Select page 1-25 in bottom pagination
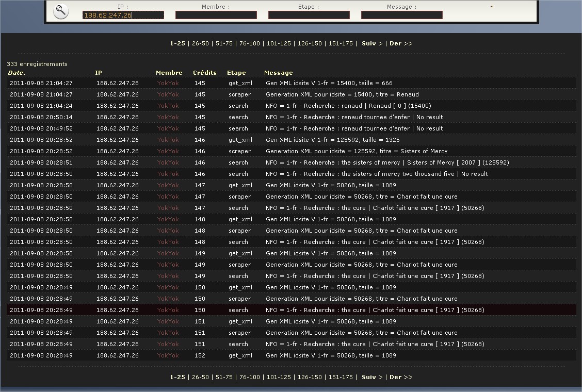Image resolution: width=582 pixels, height=392 pixels. point(177,377)
